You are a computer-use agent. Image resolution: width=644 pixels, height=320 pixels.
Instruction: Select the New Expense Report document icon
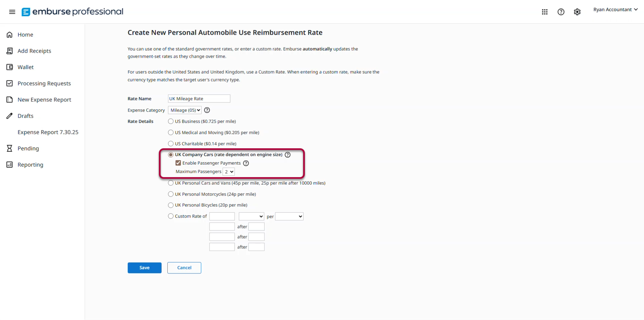10,99
